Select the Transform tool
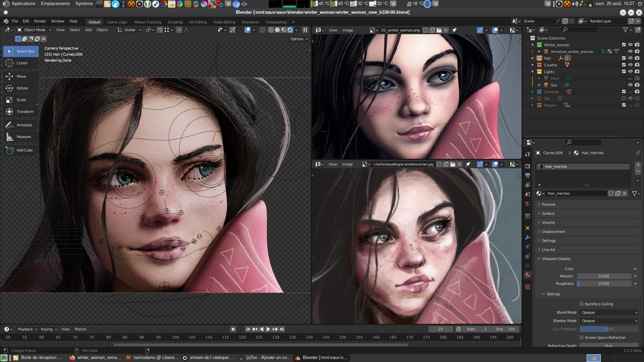 click(x=21, y=112)
